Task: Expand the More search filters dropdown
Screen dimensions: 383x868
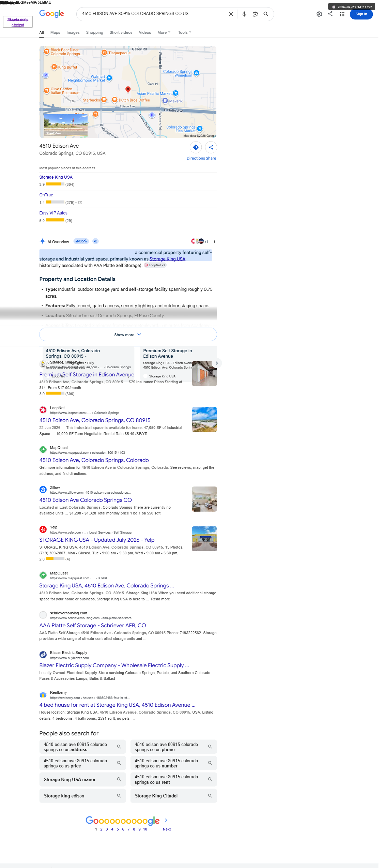Action: pos(164,32)
